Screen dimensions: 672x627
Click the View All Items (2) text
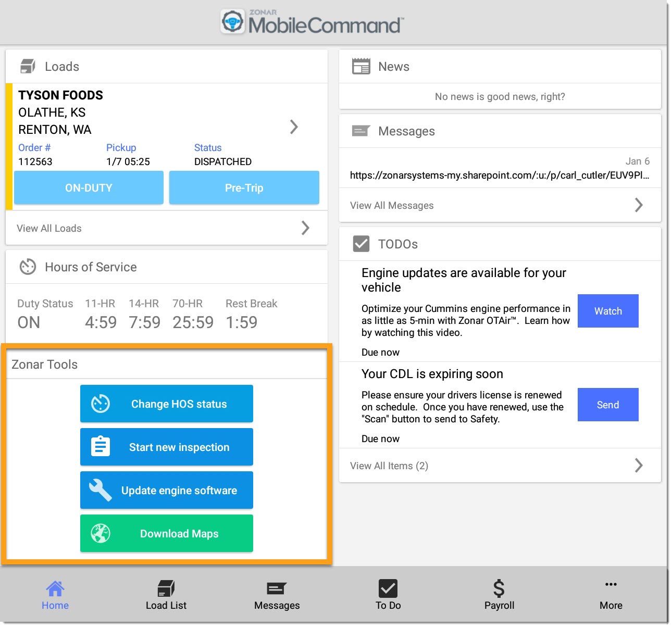coord(389,466)
